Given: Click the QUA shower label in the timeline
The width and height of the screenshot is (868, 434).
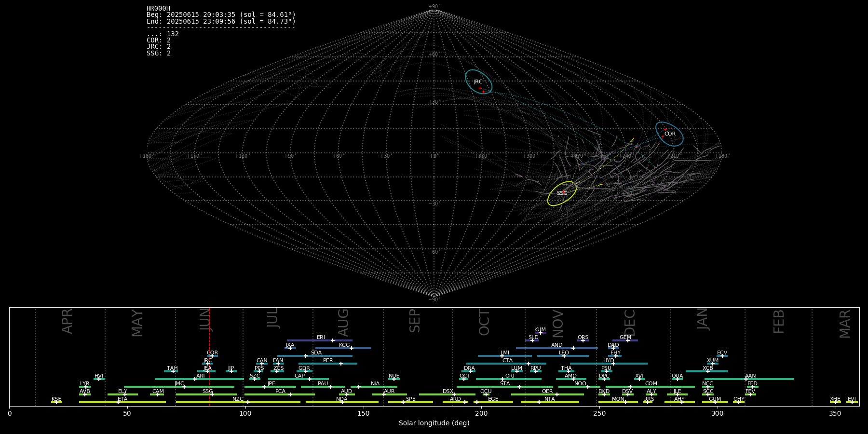Looking at the screenshot, I should click(x=677, y=376).
